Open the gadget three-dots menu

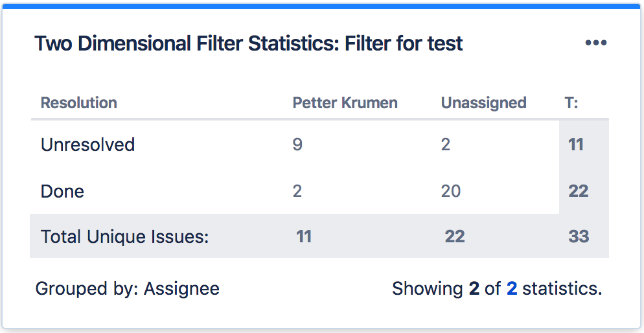[595, 43]
